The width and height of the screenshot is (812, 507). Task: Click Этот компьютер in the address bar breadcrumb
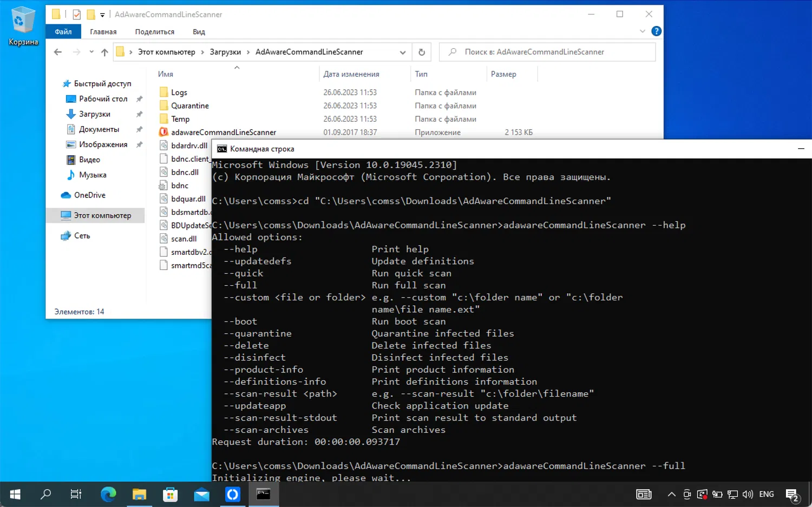tap(167, 52)
